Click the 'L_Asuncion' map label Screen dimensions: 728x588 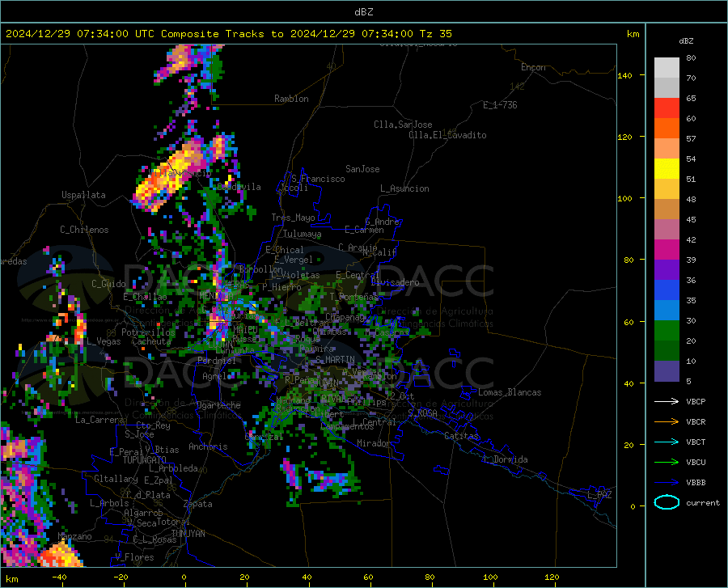(x=404, y=188)
